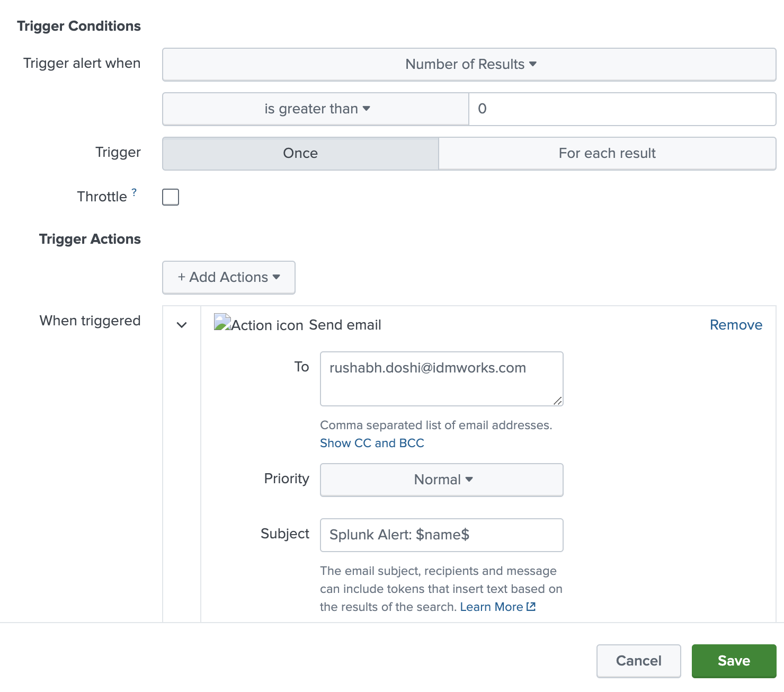784x692 pixels.
Task: Open the Add Actions dropdown
Action: pos(229,277)
